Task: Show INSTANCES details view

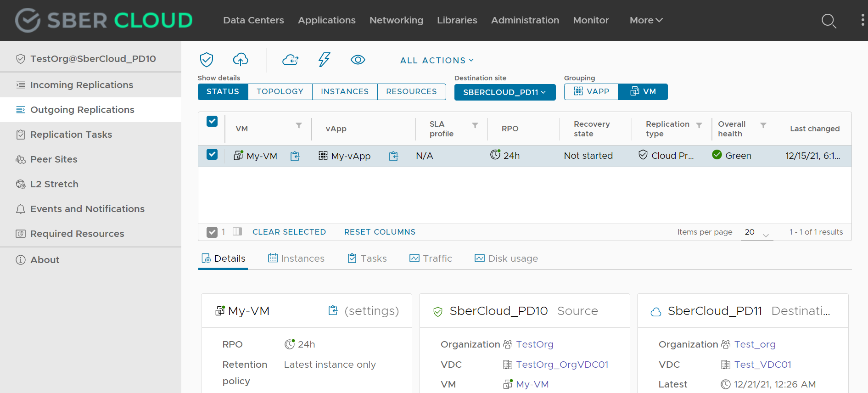Action: pyautogui.click(x=345, y=91)
